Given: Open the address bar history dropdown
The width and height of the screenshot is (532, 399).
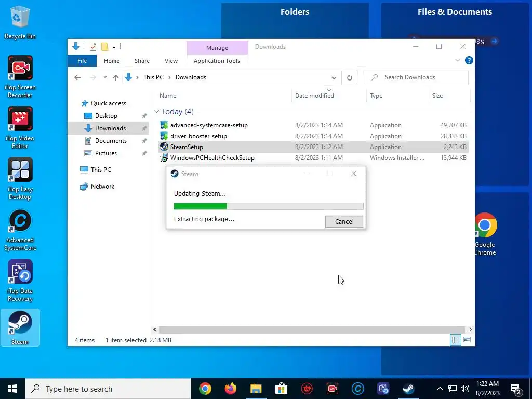Looking at the screenshot, I should pyautogui.click(x=334, y=78).
